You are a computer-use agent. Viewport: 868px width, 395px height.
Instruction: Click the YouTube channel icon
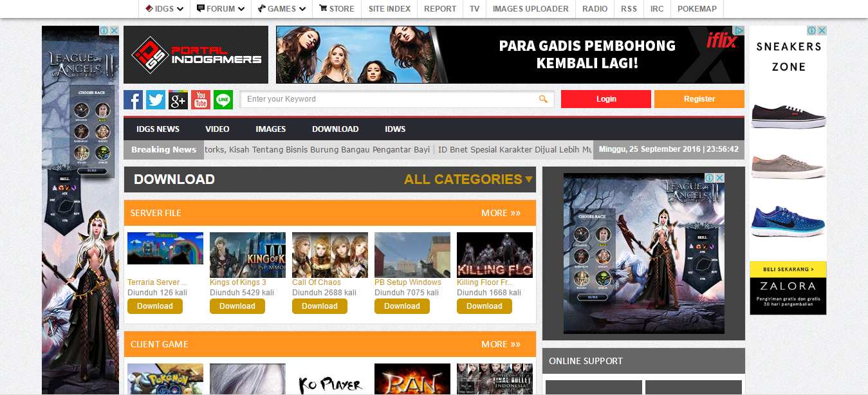tap(201, 100)
